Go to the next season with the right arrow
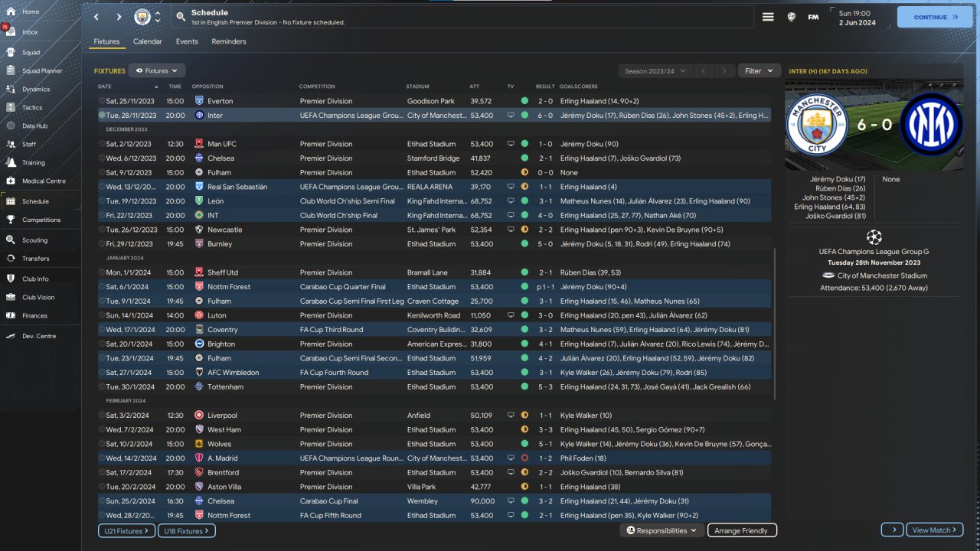Screen dimensions: 980x551 [x=724, y=70]
